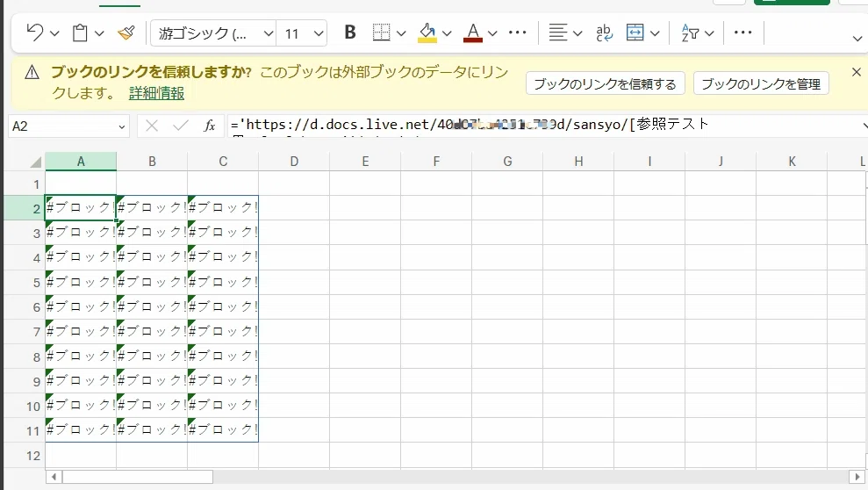Apply yellow fill color bucket

pyautogui.click(x=427, y=32)
